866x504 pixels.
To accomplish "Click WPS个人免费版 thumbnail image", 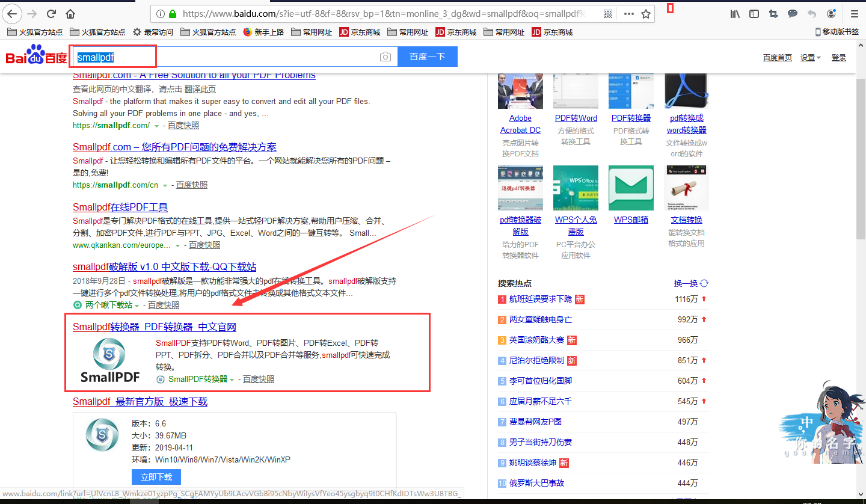I will (x=576, y=188).
